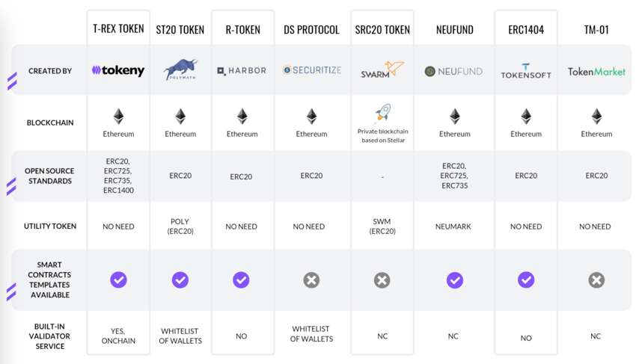Click the purple checkmark for ERC1404 templates
Viewport: 642px width, 364px height.
click(x=526, y=280)
